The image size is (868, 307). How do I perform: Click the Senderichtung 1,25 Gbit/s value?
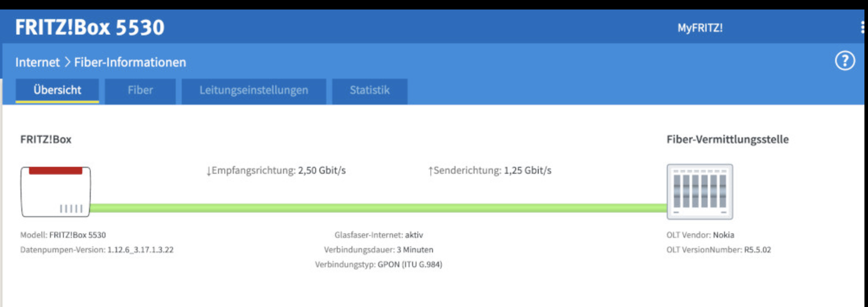pos(527,171)
